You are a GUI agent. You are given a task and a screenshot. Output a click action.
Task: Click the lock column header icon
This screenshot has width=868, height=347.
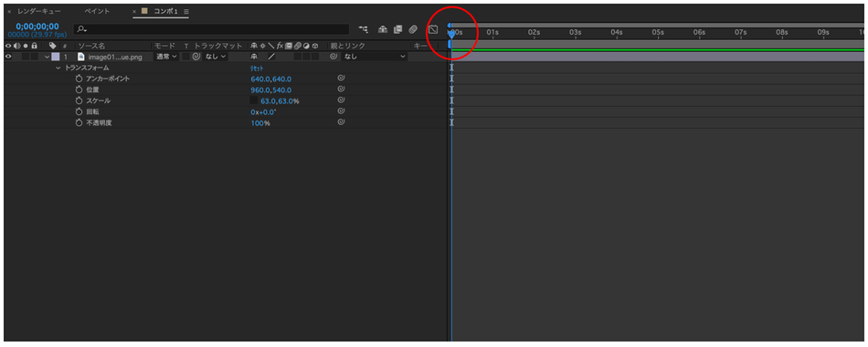[35, 46]
